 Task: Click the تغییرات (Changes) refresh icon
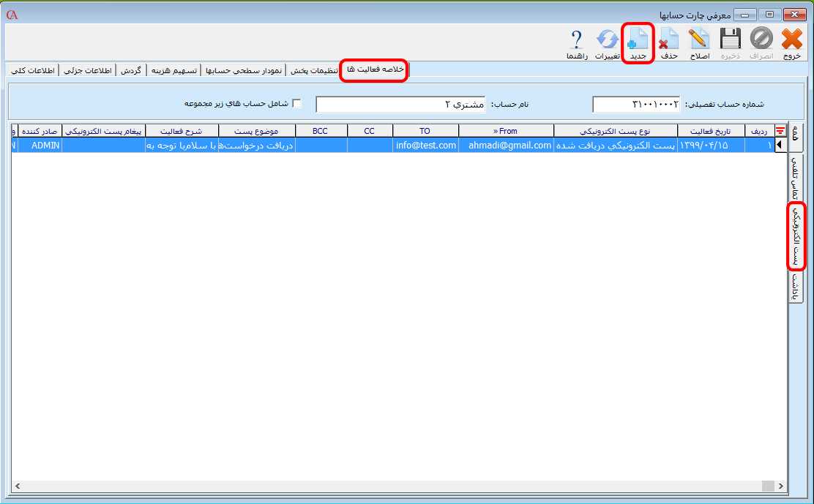click(607, 40)
